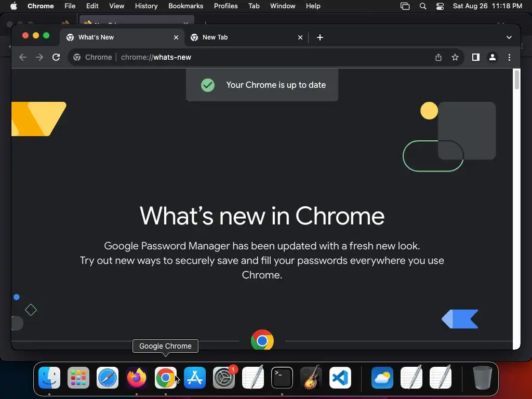Open the File menu

tap(70, 6)
